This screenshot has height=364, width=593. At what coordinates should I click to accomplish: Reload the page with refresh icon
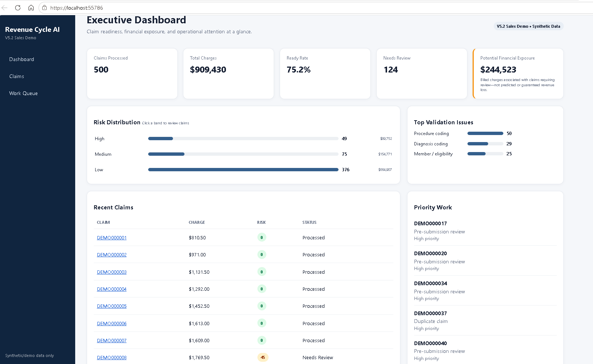pyautogui.click(x=18, y=7)
